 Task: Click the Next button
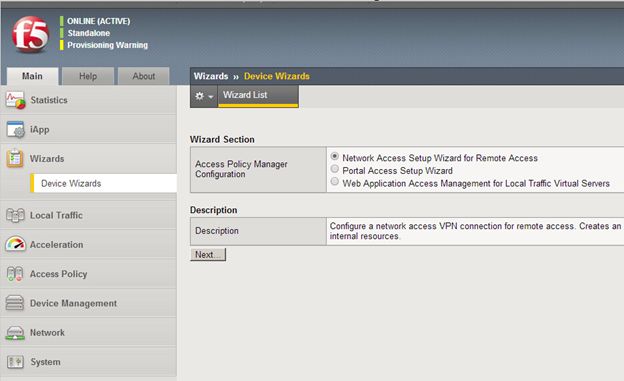pos(208,255)
